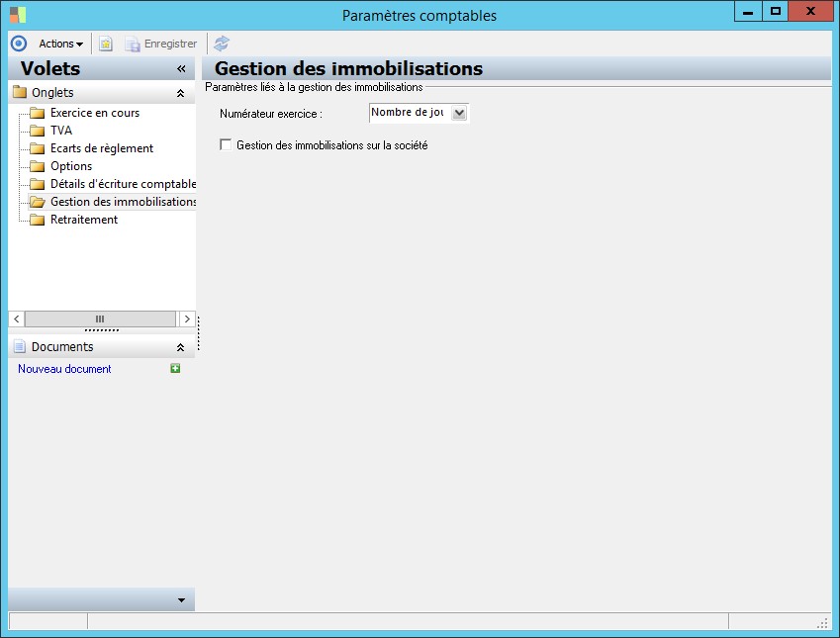
Task: Click the blue circle icon beside Actions
Action: (x=19, y=44)
